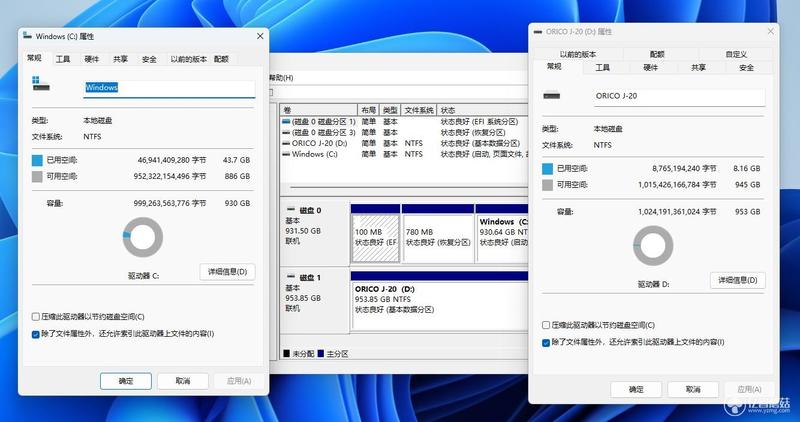The image size is (800, 422).
Task: Click 确定 button in Windows (C:) properties
Action: coord(126,381)
